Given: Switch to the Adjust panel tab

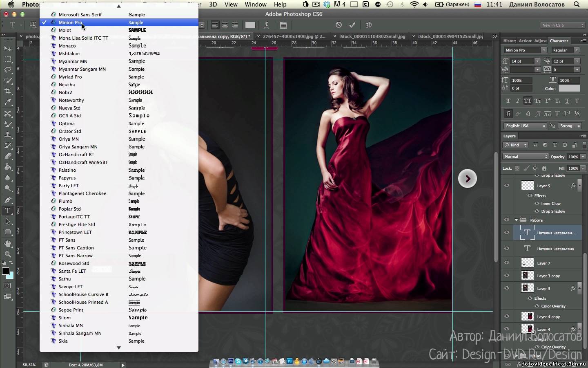Looking at the screenshot, I should 540,41.
